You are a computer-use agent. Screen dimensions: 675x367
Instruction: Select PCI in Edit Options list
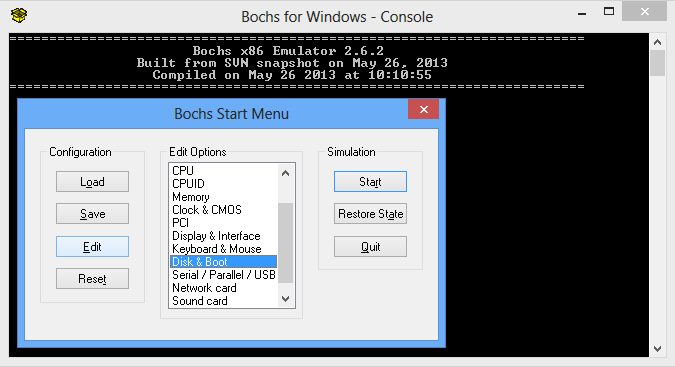[x=224, y=222]
